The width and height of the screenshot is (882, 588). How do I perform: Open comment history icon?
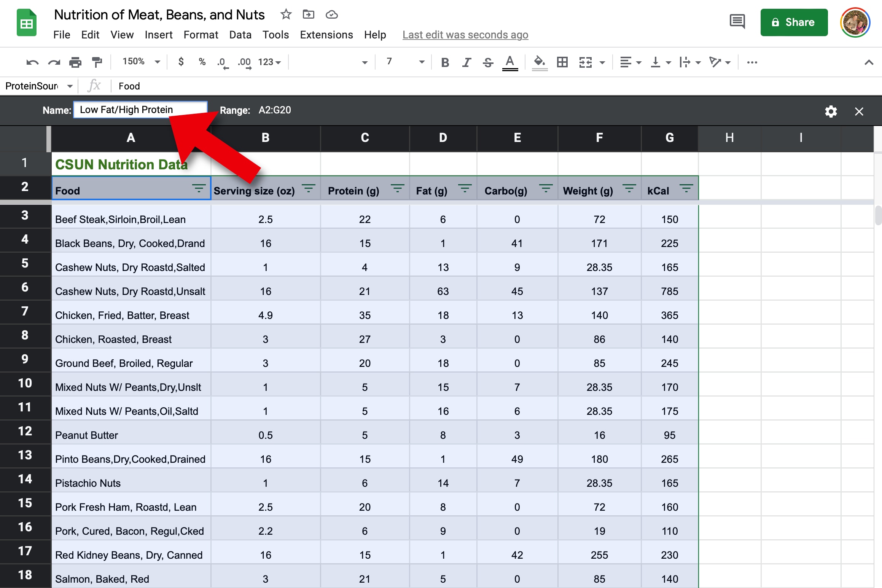coord(737,22)
